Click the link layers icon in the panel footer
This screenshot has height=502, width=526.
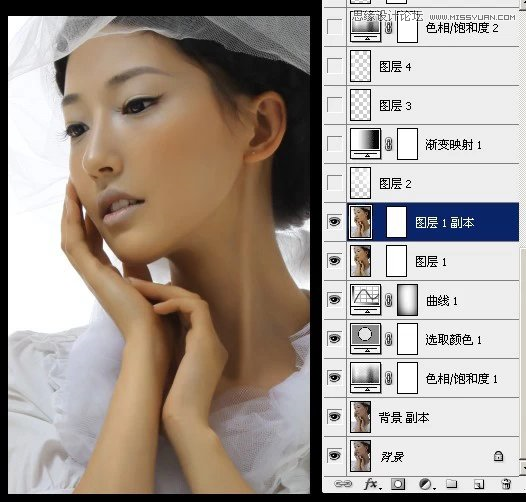click(343, 484)
